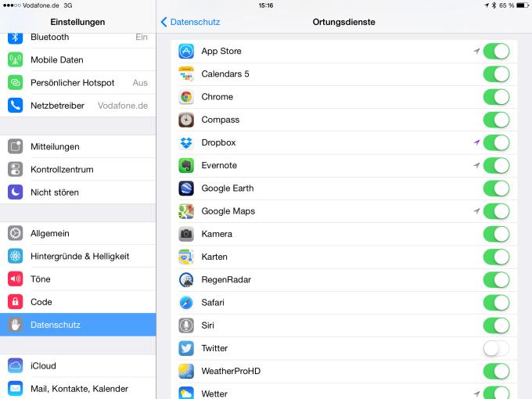Tap the iCloud cloud icon

pyautogui.click(x=16, y=366)
